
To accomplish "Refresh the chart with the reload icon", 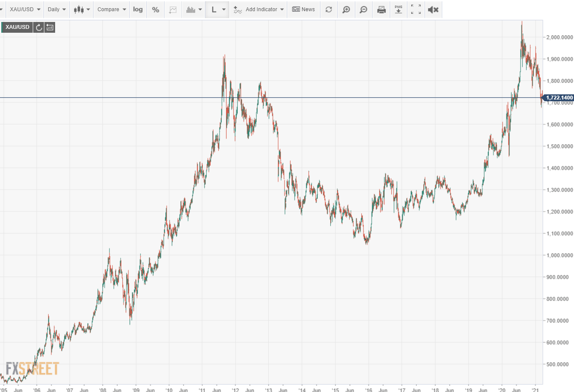I will pos(329,9).
